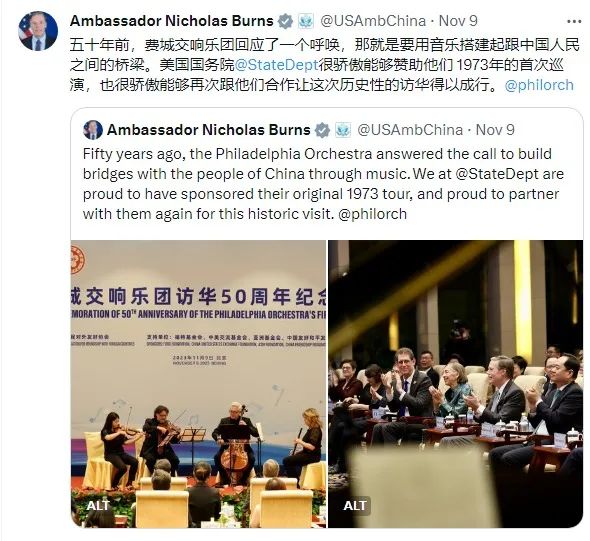Screen dimensions: 590x541
Task: Click the quoted tweet's verified checkmark badge
Action: point(322,130)
